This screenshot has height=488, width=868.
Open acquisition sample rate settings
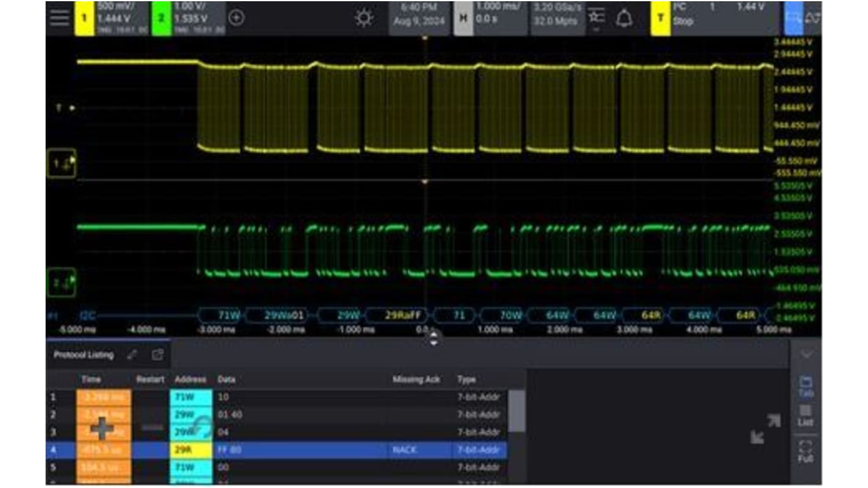pos(557,18)
